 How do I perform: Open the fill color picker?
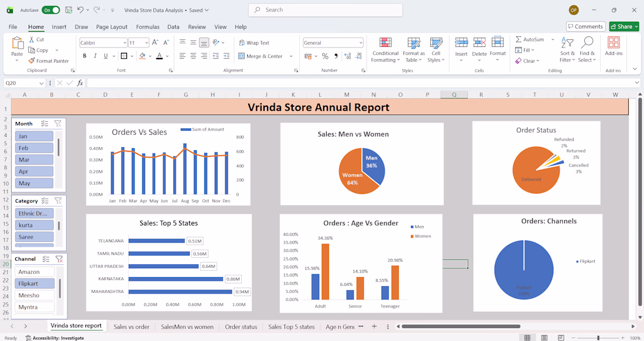click(150, 56)
